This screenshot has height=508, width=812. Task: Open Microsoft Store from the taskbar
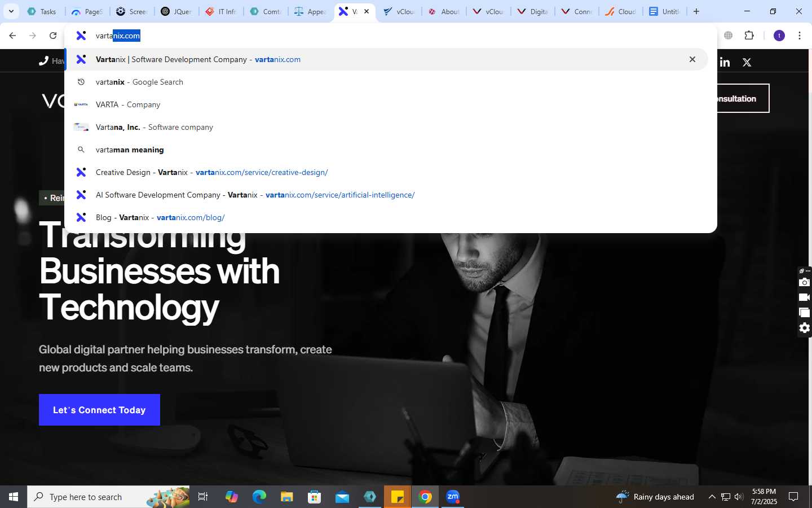pos(315,497)
